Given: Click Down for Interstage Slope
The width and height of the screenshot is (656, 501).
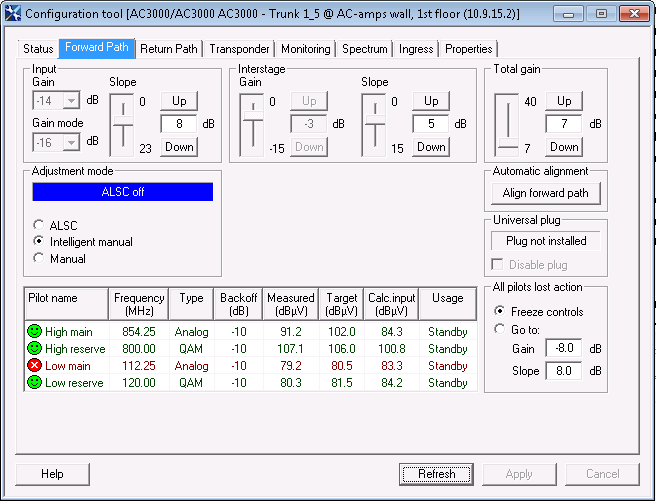Looking at the screenshot, I should [431, 147].
